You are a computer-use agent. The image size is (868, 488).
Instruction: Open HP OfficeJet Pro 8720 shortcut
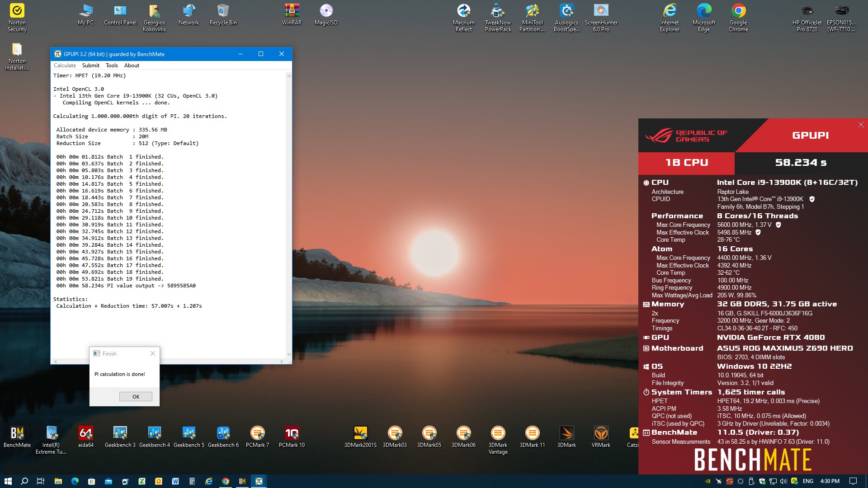(x=807, y=18)
